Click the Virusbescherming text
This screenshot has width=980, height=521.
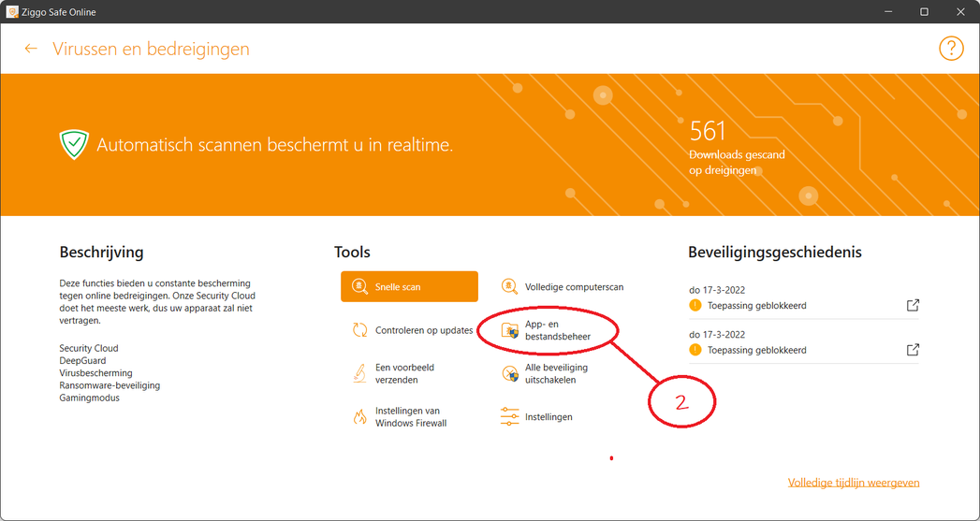click(95, 373)
